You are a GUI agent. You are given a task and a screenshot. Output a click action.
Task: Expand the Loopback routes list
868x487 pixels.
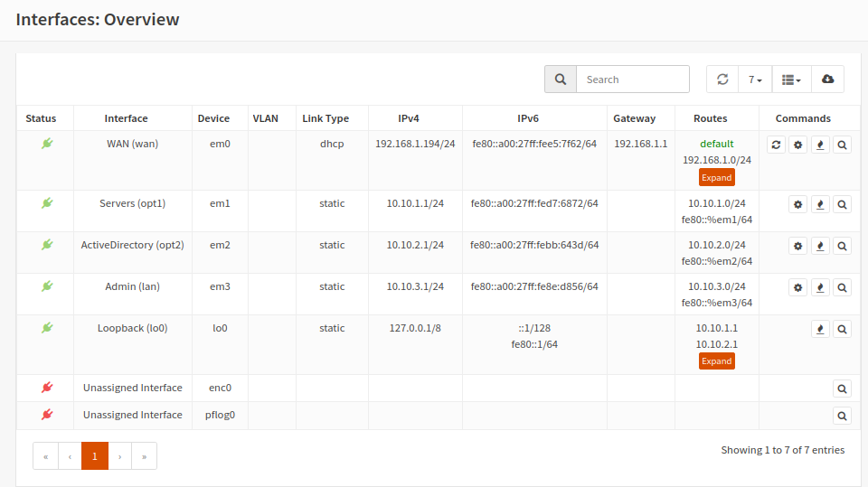[x=716, y=361]
